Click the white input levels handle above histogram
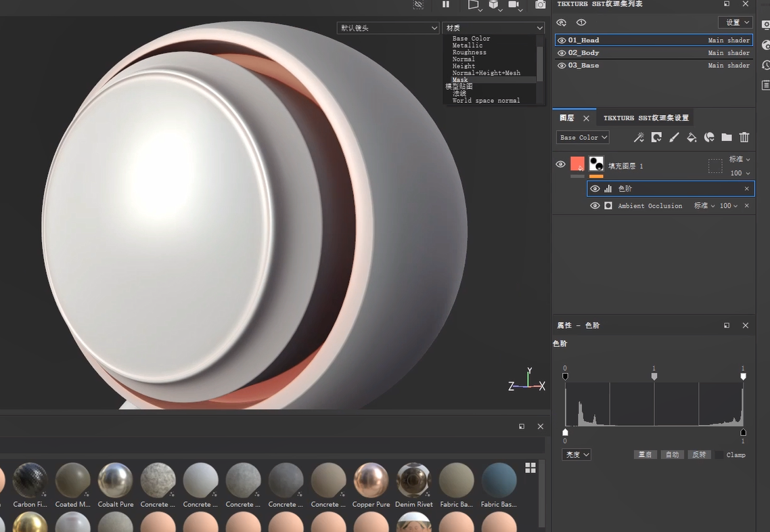Image resolution: width=770 pixels, height=532 pixels. coord(743,376)
